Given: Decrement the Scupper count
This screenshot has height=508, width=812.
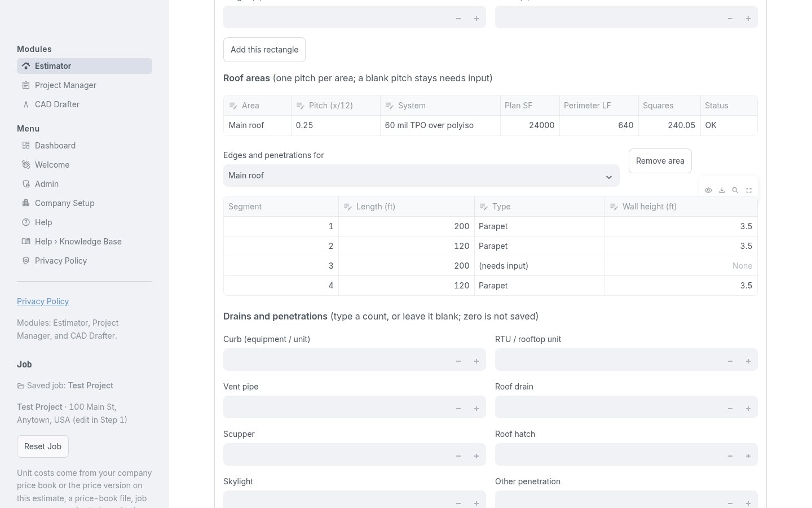Looking at the screenshot, I should tap(458, 456).
